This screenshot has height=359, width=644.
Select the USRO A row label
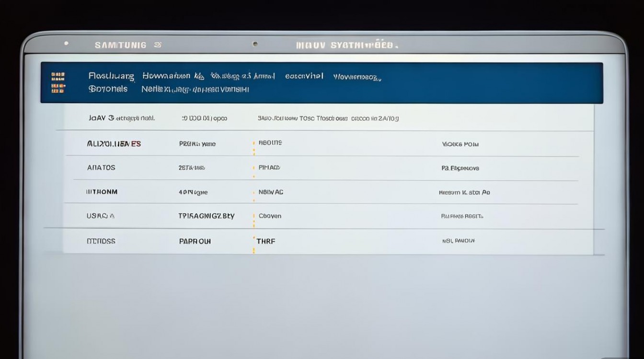(x=101, y=216)
